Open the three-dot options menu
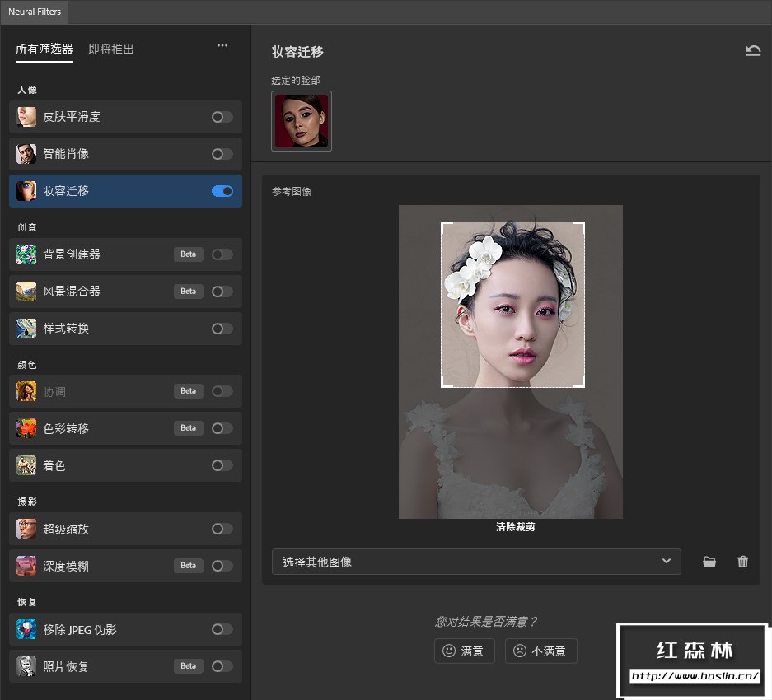Viewport: 772px width, 700px height. [222, 46]
